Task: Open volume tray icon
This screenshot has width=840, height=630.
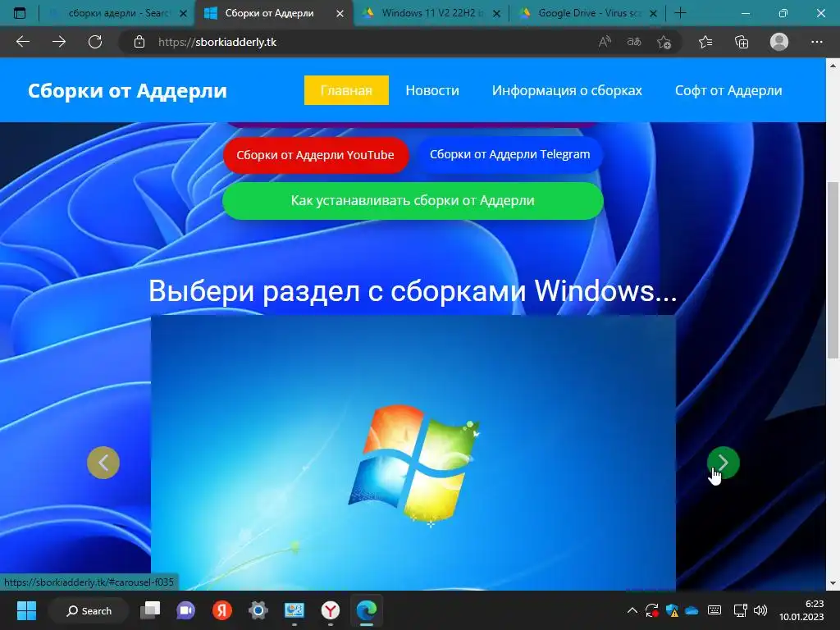Action: coord(760,610)
